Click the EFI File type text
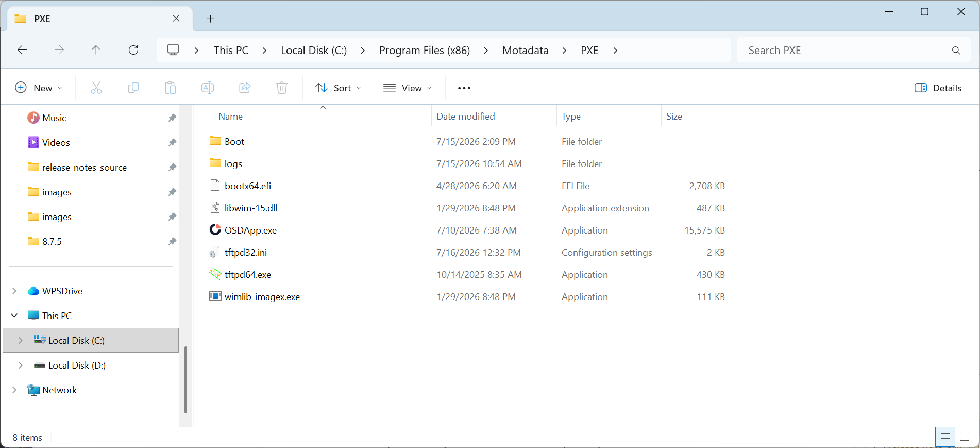The image size is (980, 448). tap(575, 186)
